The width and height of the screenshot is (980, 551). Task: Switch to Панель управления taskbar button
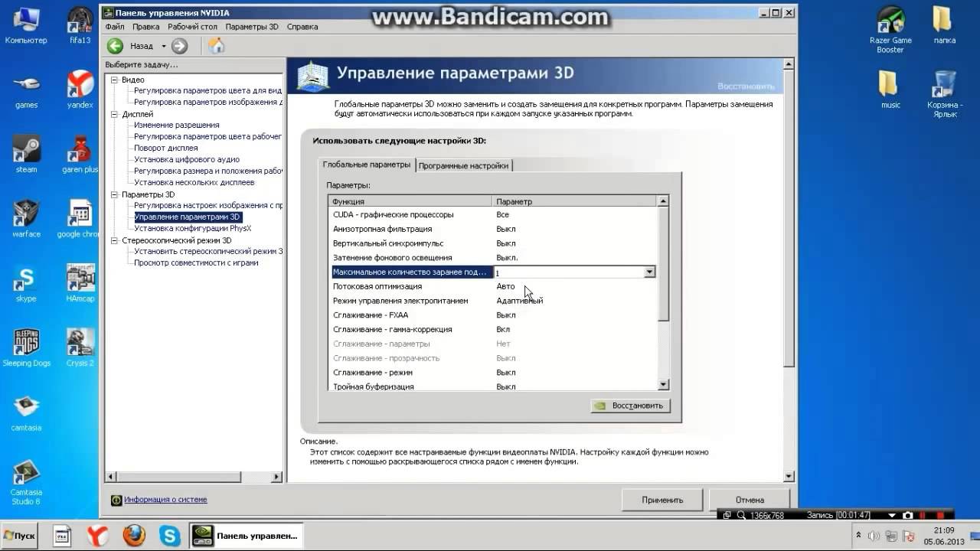coord(247,535)
